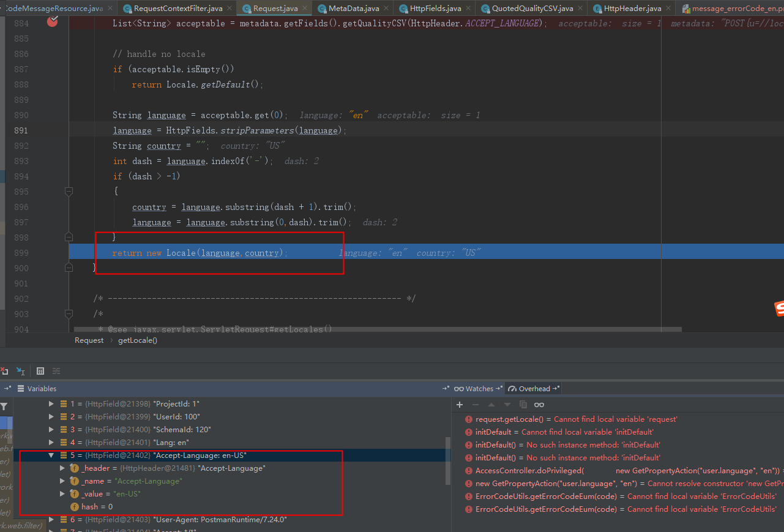Remove selected watch with minus icon
784x532 pixels.
click(x=476, y=405)
